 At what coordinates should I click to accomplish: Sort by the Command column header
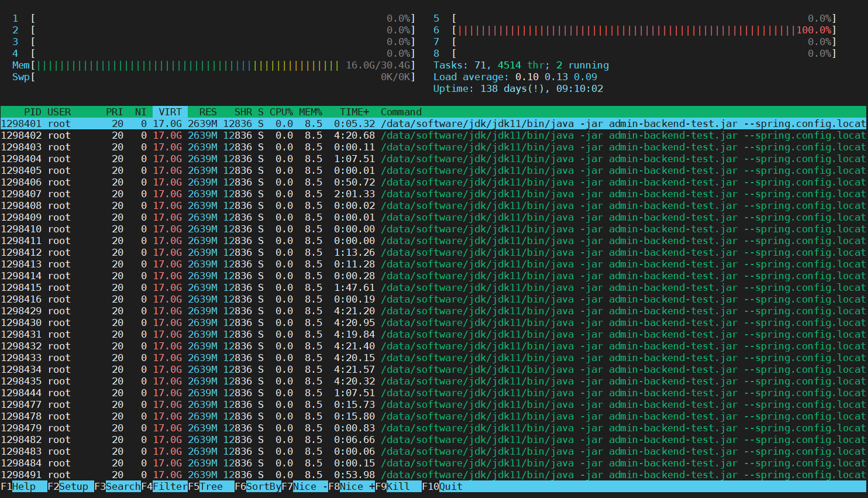[x=401, y=112]
